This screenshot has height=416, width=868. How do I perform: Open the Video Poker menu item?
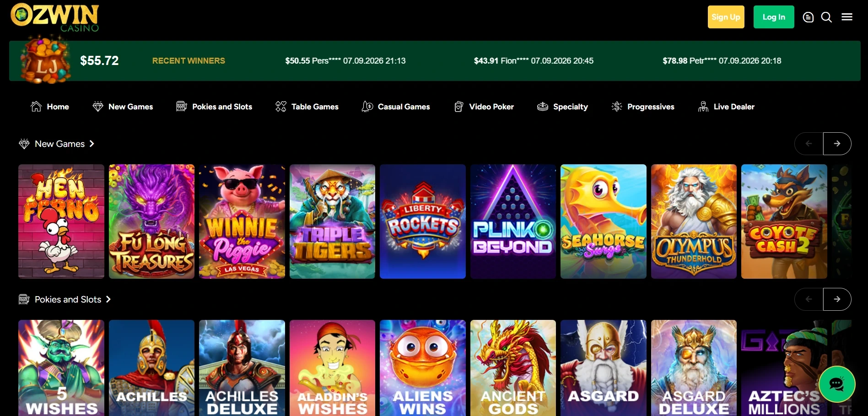click(484, 107)
